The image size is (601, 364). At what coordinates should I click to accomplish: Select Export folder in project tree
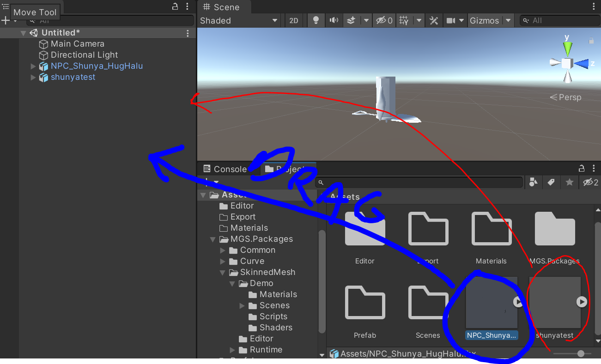[243, 217]
